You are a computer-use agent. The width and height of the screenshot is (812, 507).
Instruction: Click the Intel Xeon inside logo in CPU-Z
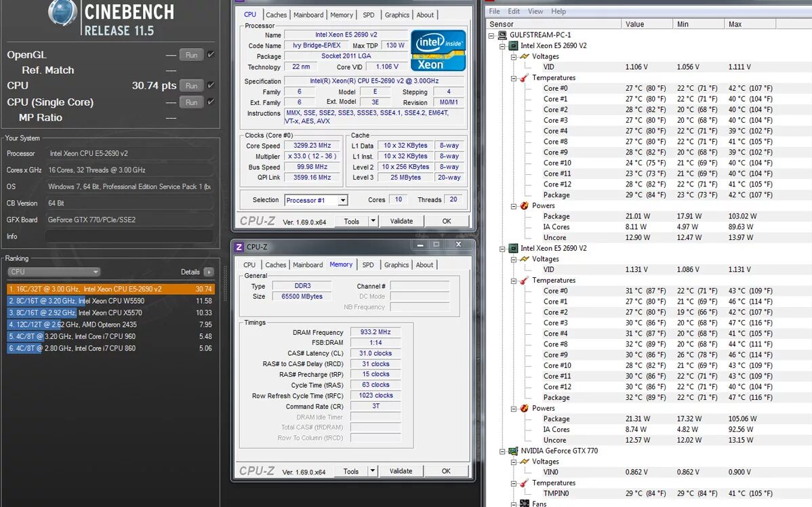tap(438, 50)
